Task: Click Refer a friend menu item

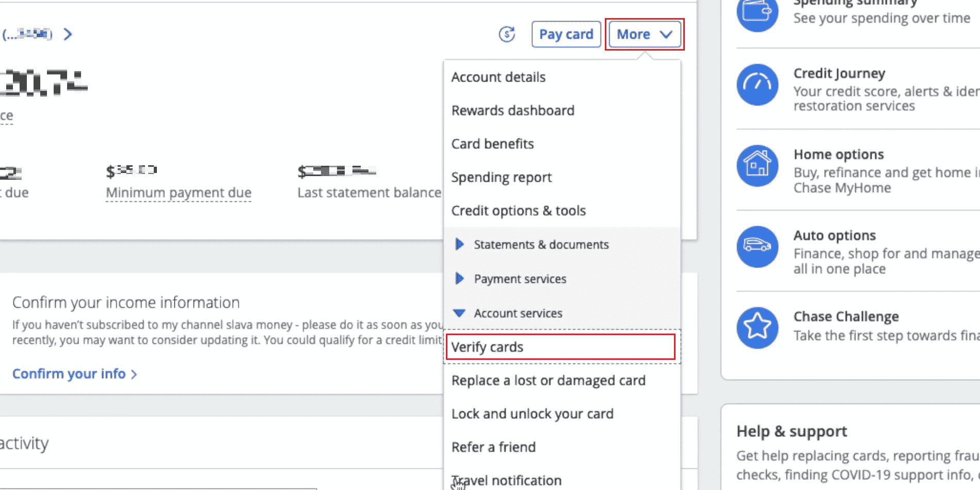Action: pos(494,447)
